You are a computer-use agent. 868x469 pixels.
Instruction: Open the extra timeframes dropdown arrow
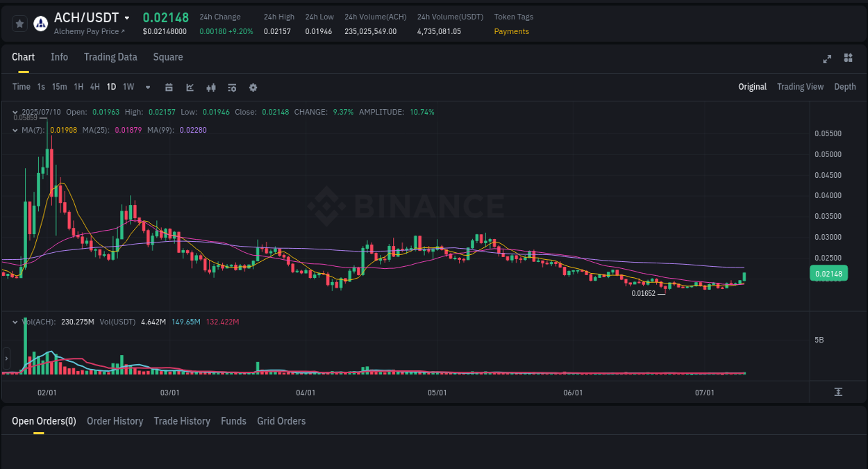click(x=147, y=87)
